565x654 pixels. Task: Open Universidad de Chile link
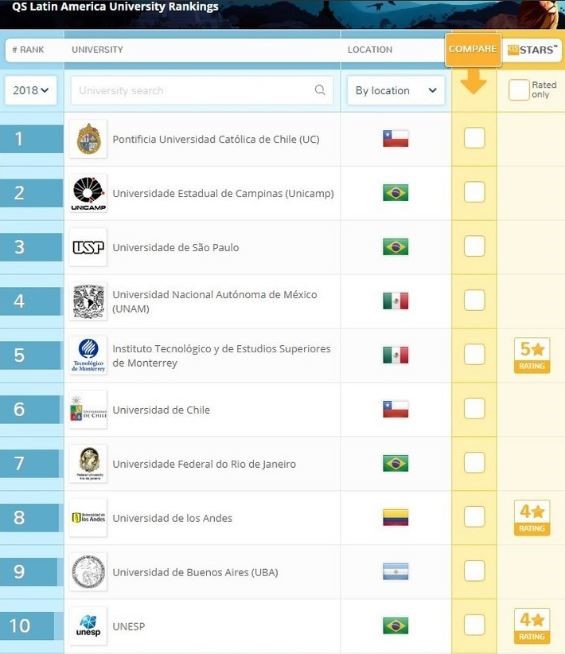pos(161,410)
